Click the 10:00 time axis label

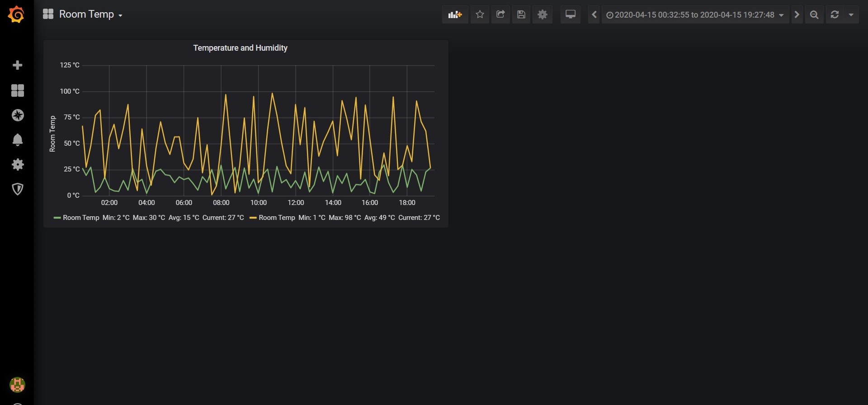tap(259, 203)
